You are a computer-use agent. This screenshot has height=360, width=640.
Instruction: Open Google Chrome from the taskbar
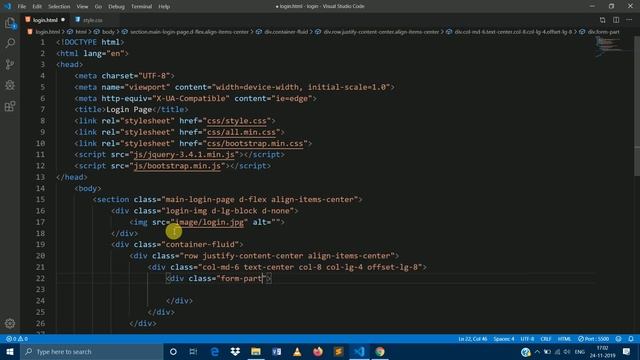(x=380, y=351)
